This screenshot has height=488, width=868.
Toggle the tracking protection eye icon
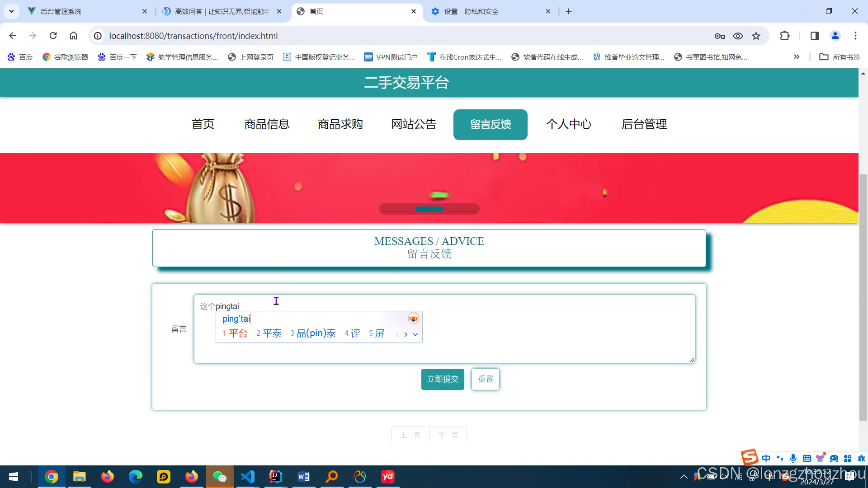pyautogui.click(x=738, y=36)
